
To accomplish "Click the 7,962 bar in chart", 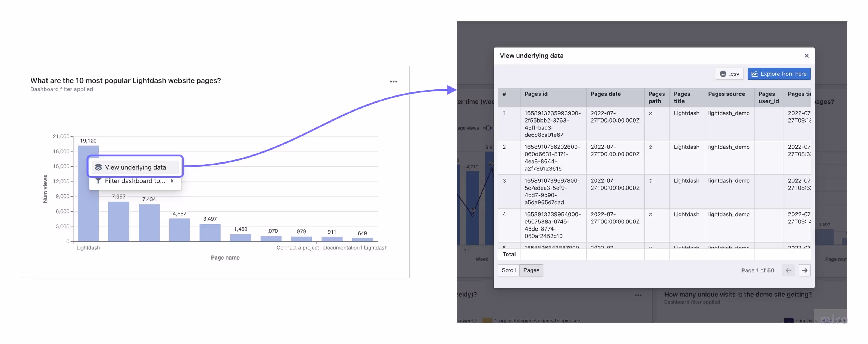I will point(118,221).
